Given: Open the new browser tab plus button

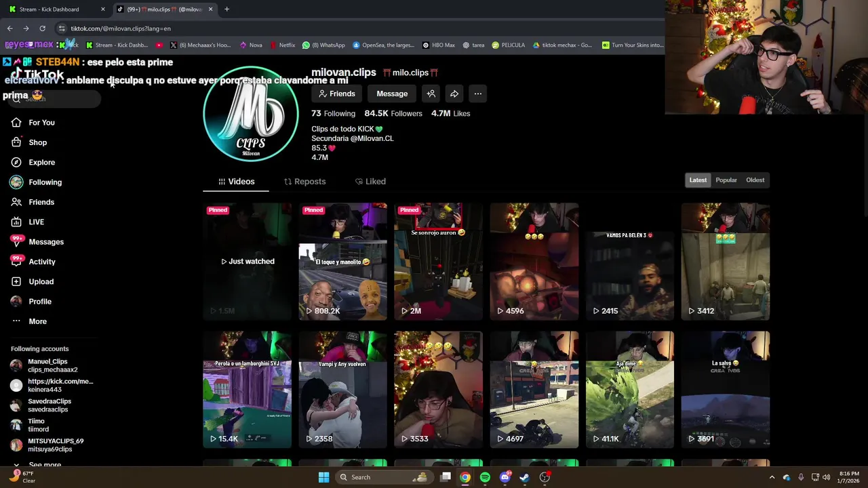Looking at the screenshot, I should tap(226, 9).
